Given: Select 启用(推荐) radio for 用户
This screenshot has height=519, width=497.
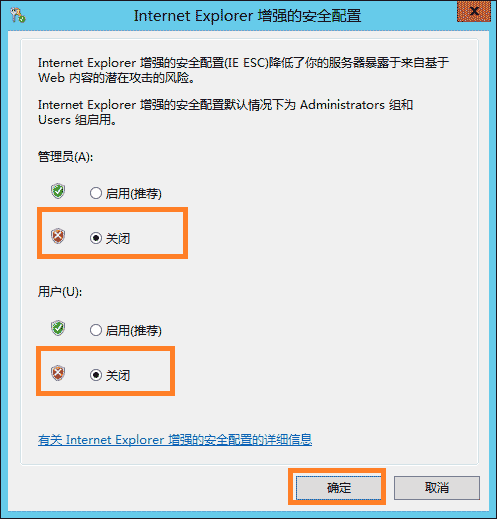Looking at the screenshot, I should click(96, 330).
